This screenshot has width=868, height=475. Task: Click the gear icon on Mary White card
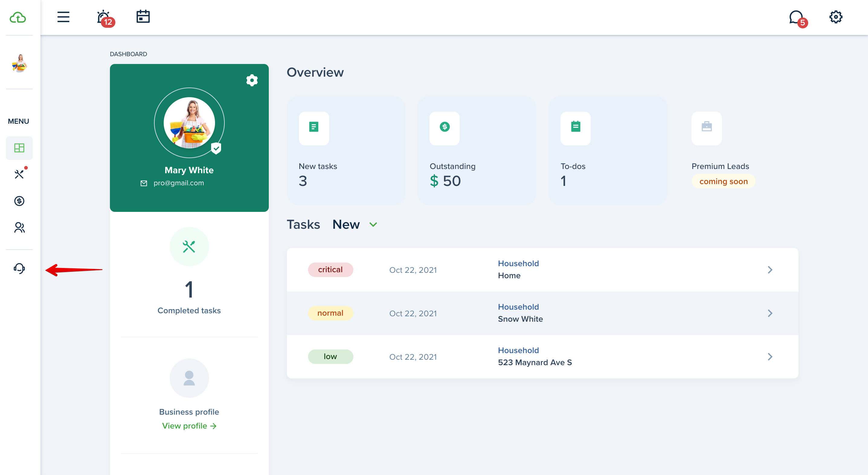[252, 80]
